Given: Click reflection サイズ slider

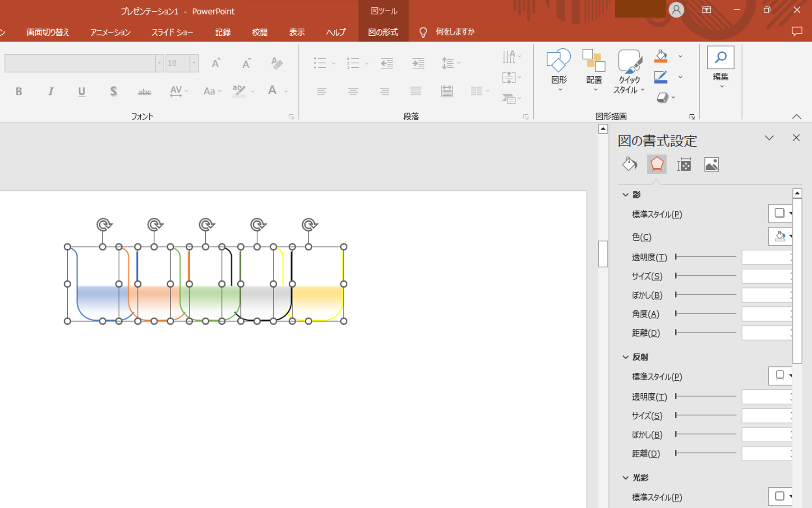Looking at the screenshot, I should pos(706,415).
